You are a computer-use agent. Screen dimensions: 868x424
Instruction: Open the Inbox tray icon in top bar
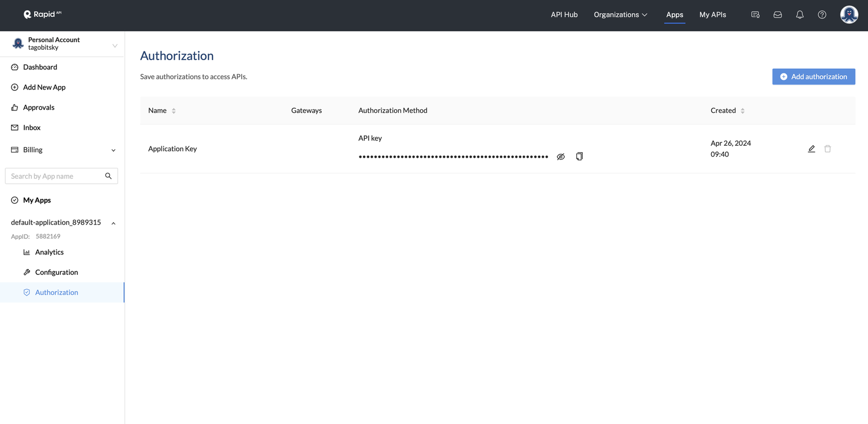pyautogui.click(x=777, y=14)
